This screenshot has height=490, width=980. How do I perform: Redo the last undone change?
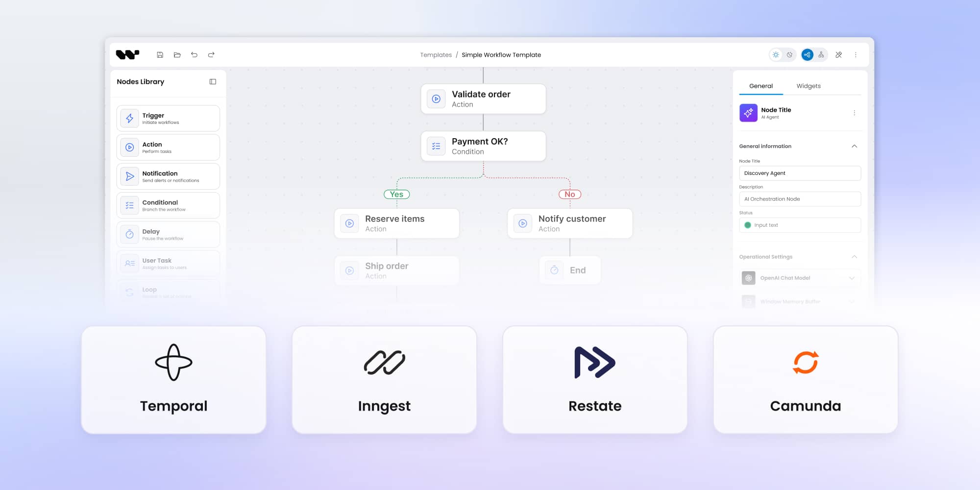[x=211, y=55]
